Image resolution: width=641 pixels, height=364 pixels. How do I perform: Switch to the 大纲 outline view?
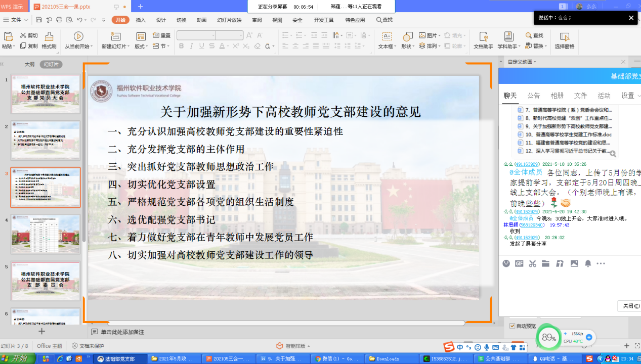coord(30,64)
